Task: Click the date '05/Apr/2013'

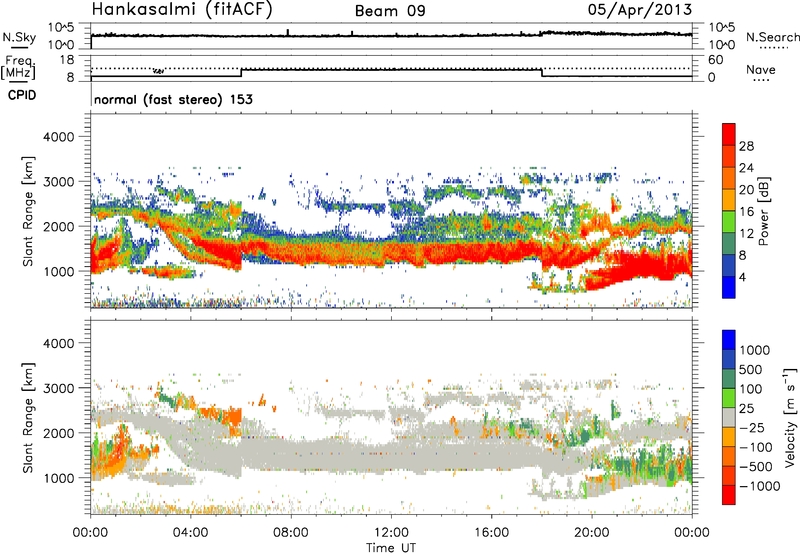Action: coord(640,10)
